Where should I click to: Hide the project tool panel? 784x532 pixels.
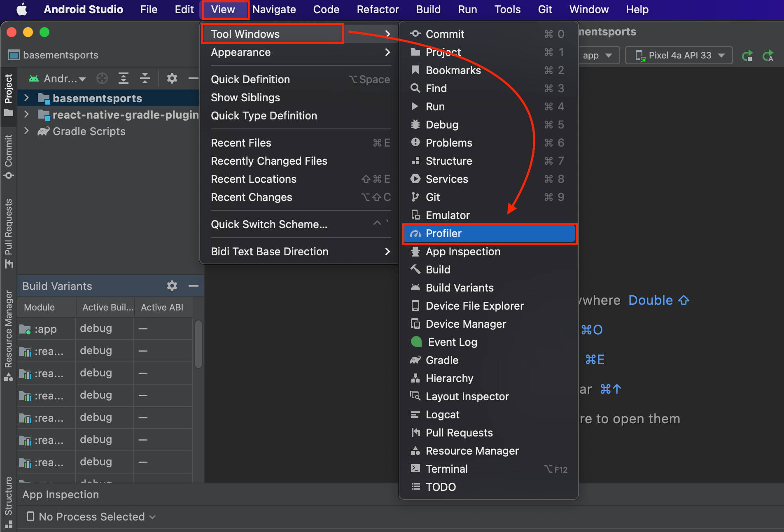click(193, 78)
